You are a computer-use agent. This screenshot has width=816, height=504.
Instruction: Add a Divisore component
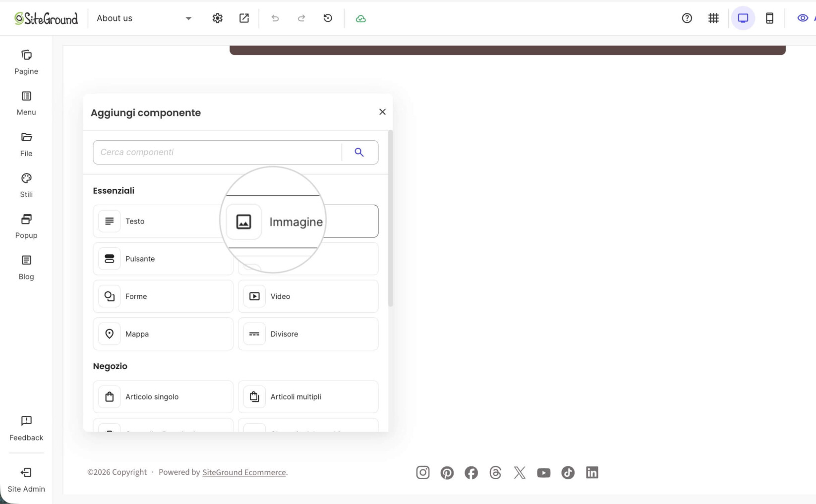click(x=308, y=334)
